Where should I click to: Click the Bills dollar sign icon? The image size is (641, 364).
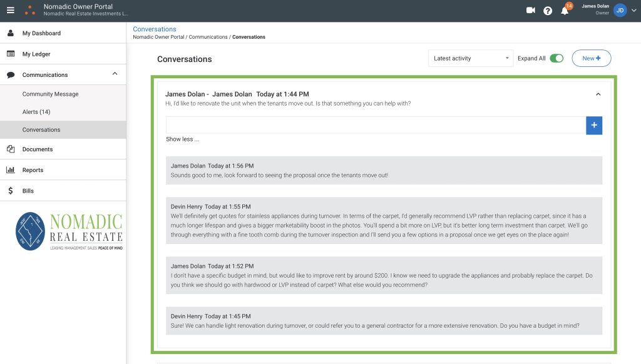click(11, 190)
